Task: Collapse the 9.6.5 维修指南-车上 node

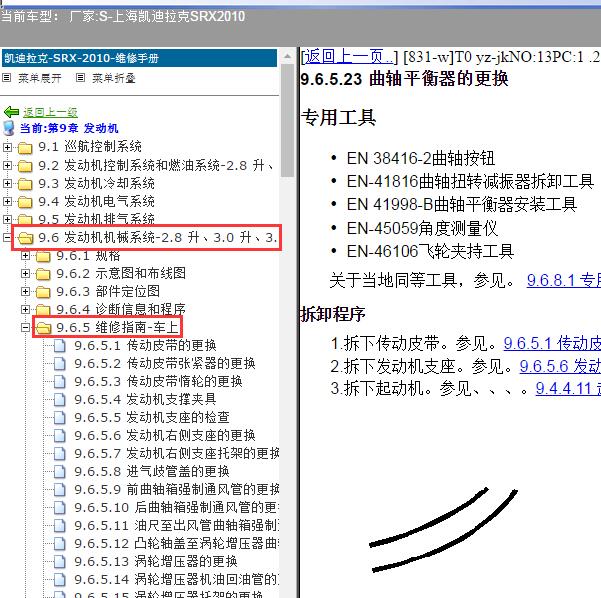Action: (25, 327)
